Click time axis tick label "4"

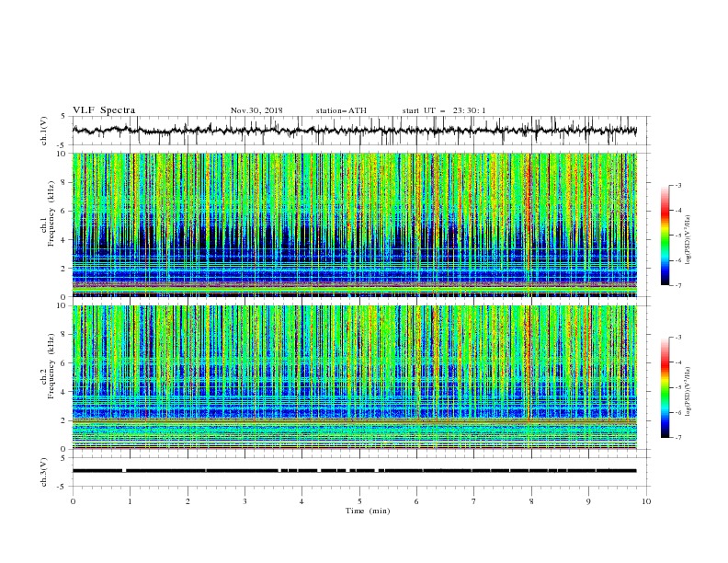click(x=301, y=501)
